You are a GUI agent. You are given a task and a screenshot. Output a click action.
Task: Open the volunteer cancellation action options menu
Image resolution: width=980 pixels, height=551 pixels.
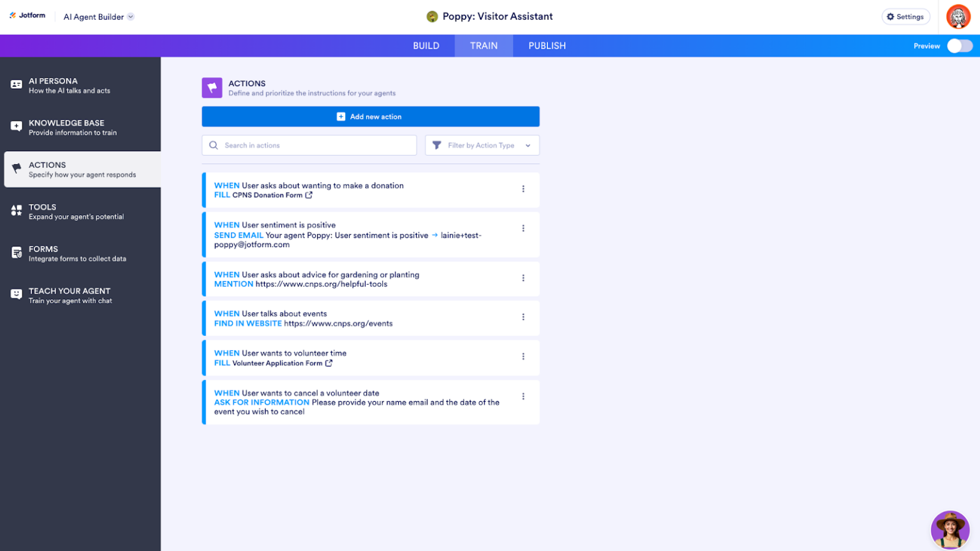pos(523,395)
